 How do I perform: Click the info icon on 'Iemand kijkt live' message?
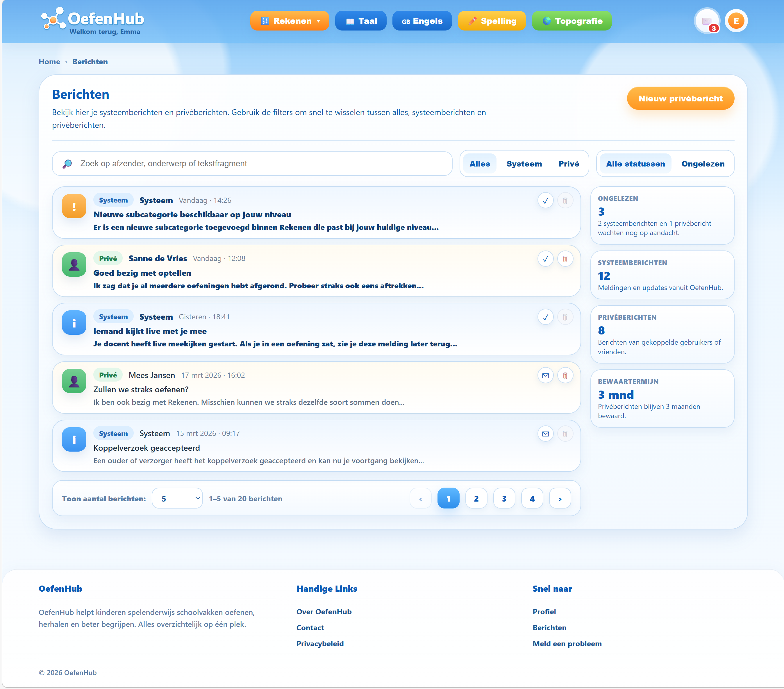coord(74,323)
